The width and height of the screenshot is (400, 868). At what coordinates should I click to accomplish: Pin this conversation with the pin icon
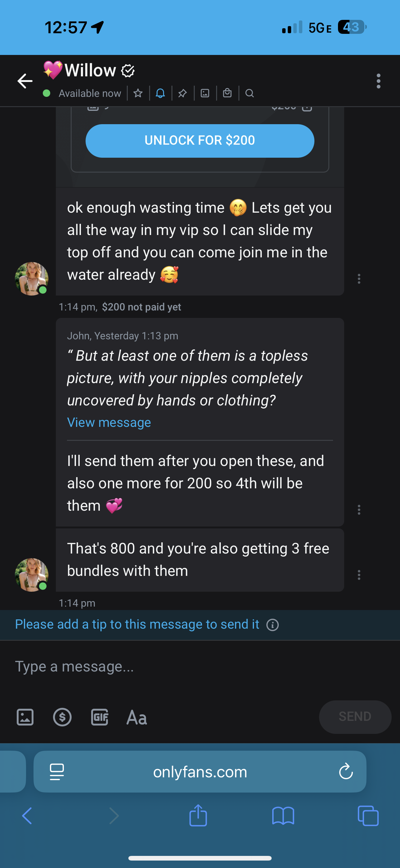(183, 93)
